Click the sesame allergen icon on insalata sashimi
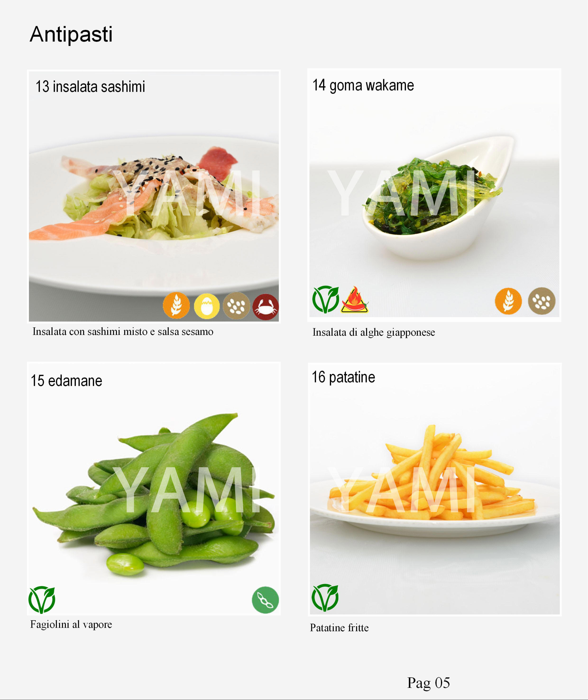The image size is (588, 700). tap(236, 306)
